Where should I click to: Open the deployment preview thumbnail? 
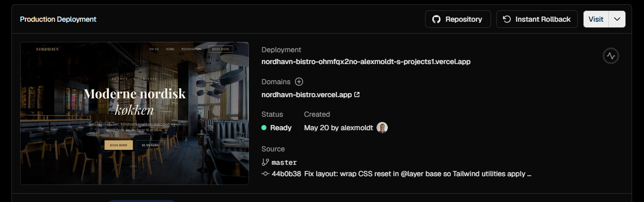coord(134,113)
